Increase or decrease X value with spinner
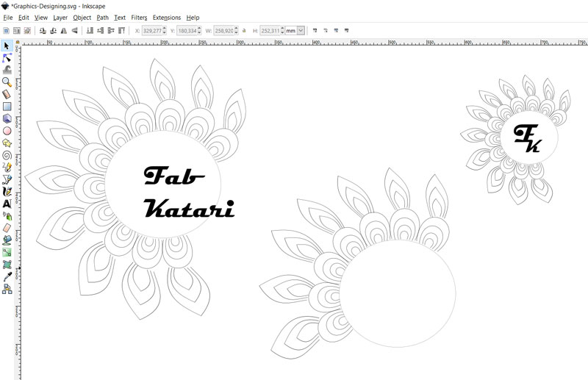This screenshot has height=380, width=588. (x=164, y=30)
